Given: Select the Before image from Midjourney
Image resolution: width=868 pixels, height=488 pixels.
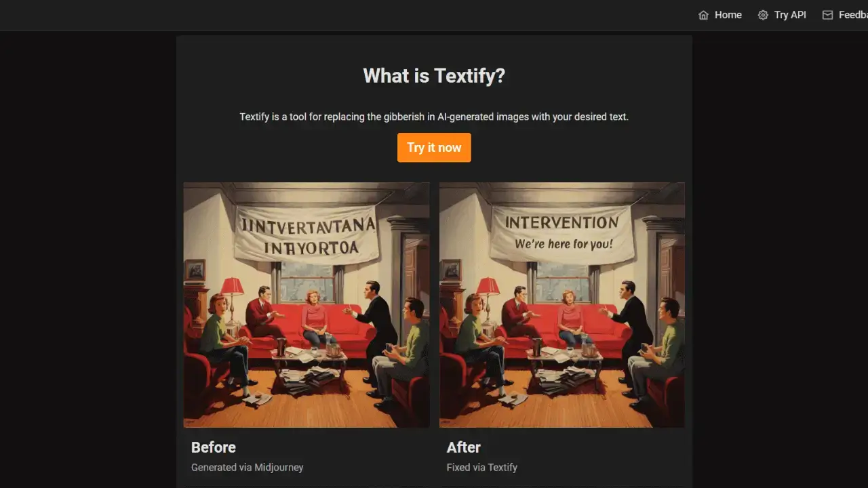Looking at the screenshot, I should [x=307, y=305].
